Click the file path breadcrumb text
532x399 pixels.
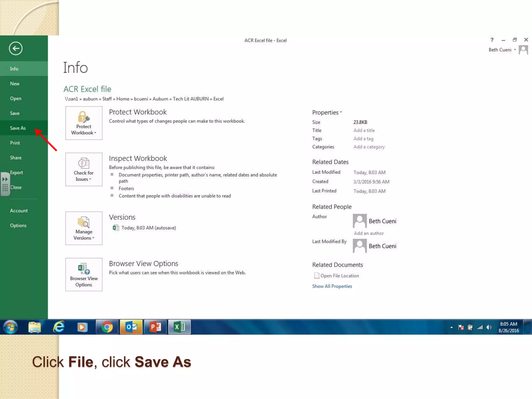144,99
